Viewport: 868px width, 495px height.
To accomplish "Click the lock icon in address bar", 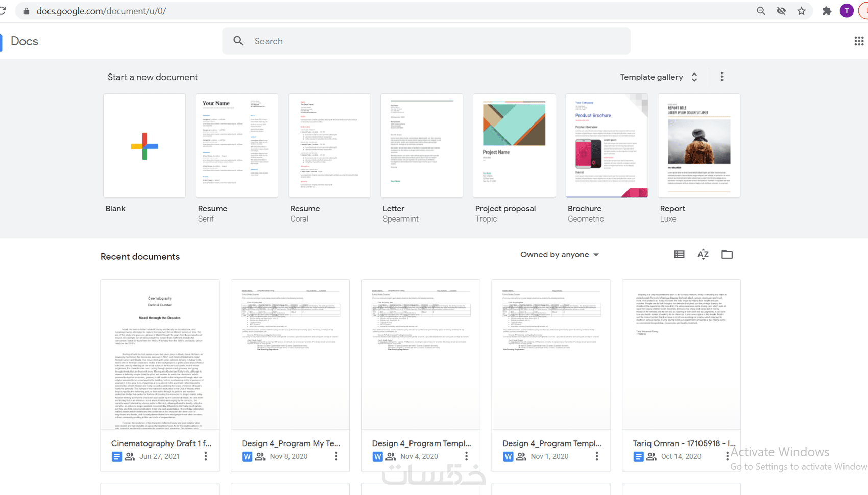I will (26, 11).
